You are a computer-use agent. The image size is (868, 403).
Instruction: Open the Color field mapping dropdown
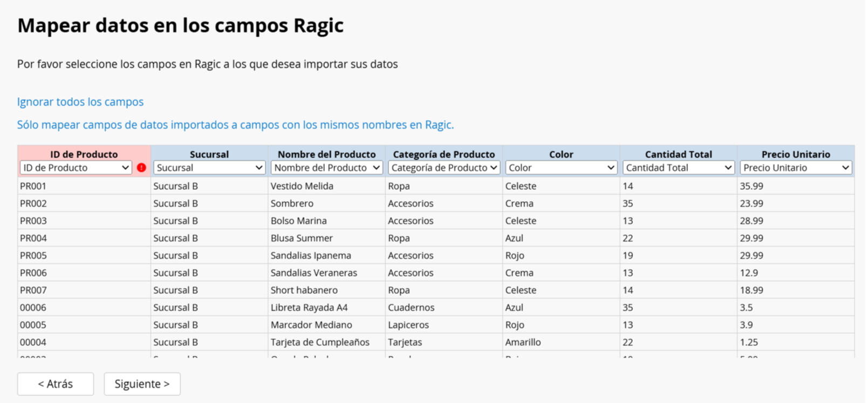click(561, 168)
